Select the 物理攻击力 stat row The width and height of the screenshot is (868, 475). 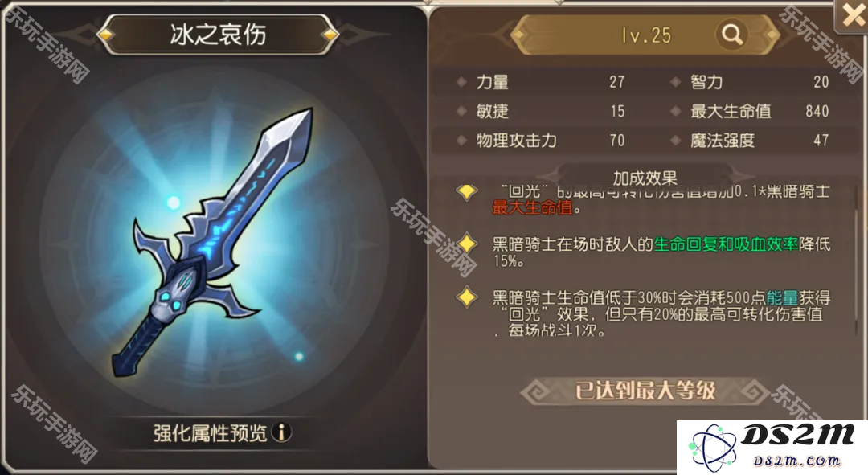point(540,141)
